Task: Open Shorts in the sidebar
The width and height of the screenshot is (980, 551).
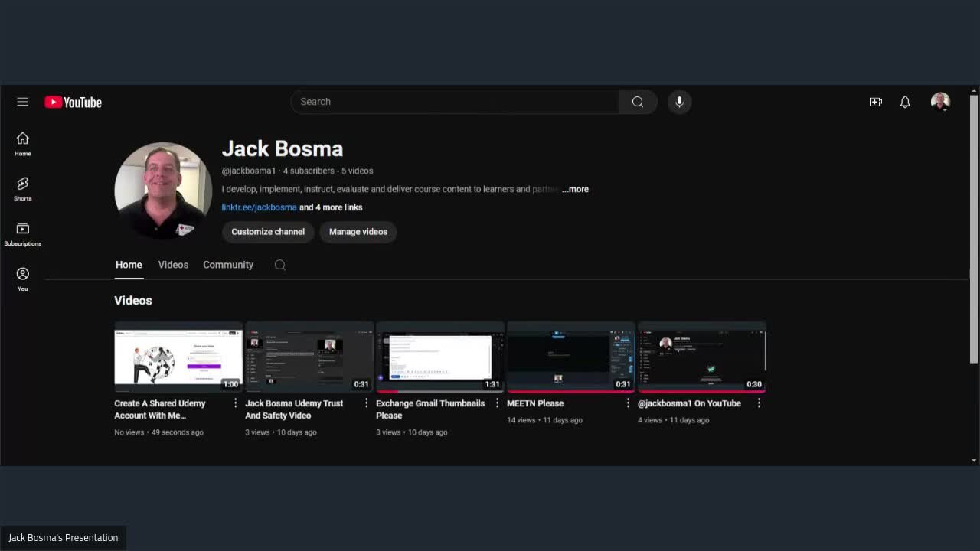Action: pos(22,188)
